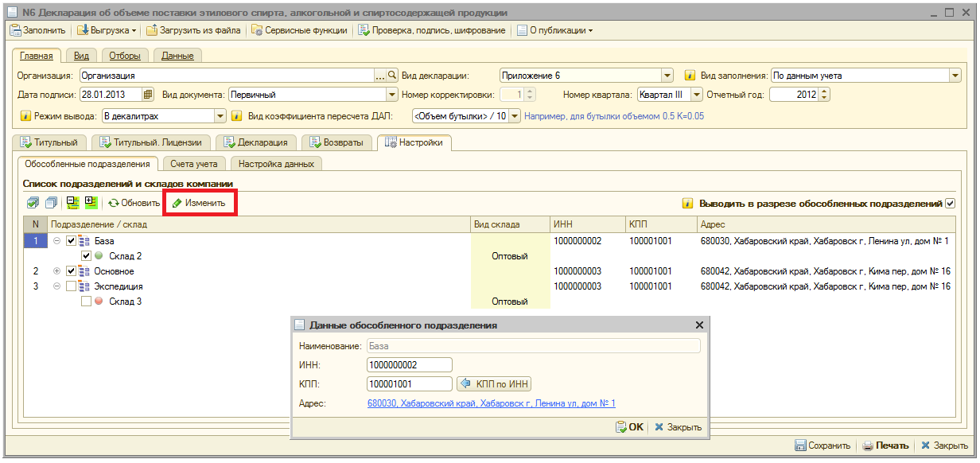Toggle Выводить в разрезе обособленных подразделений checkbox
The width and height of the screenshot is (980, 463).
pyautogui.click(x=950, y=204)
